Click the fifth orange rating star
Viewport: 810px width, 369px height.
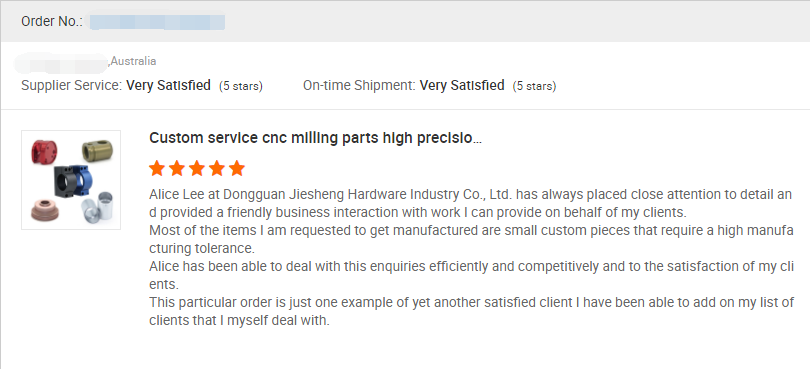pyautogui.click(x=237, y=168)
